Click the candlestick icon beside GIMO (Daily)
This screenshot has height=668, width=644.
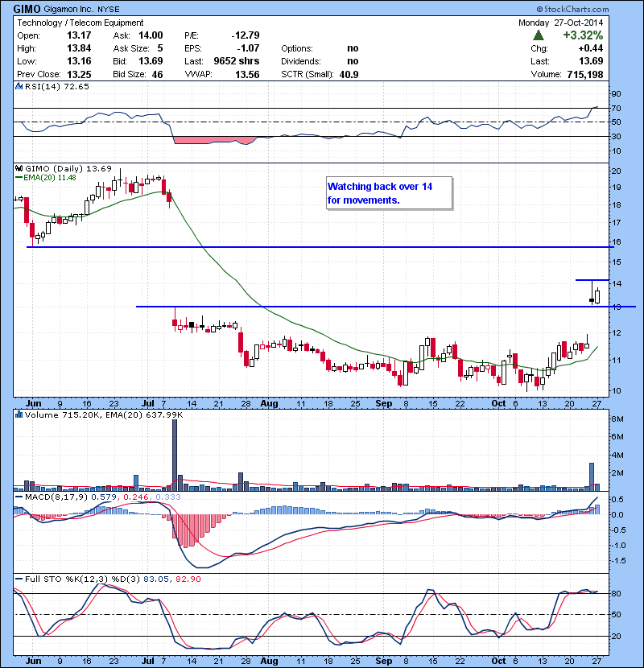[19, 169]
